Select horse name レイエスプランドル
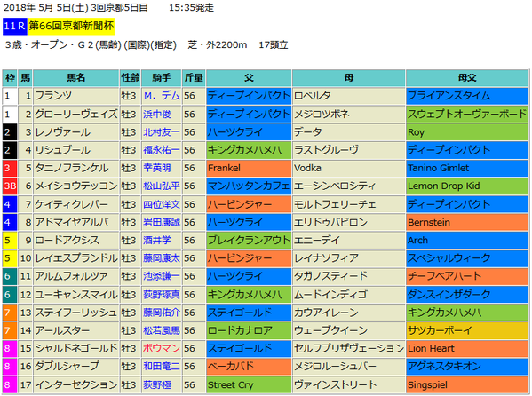 tap(76, 258)
